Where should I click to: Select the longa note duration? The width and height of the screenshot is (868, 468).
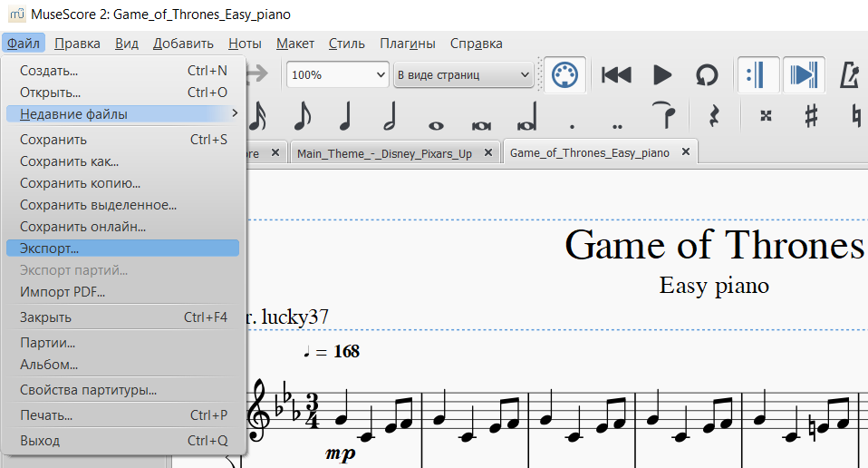(x=526, y=117)
